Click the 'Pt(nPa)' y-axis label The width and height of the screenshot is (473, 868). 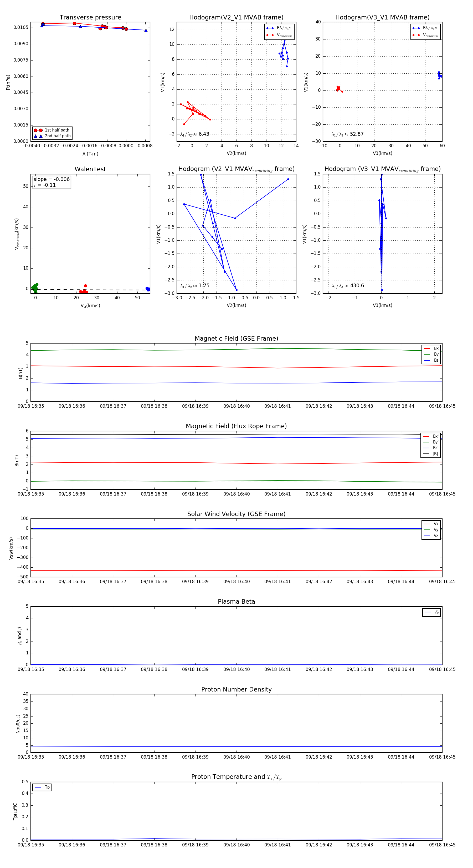click(8, 82)
